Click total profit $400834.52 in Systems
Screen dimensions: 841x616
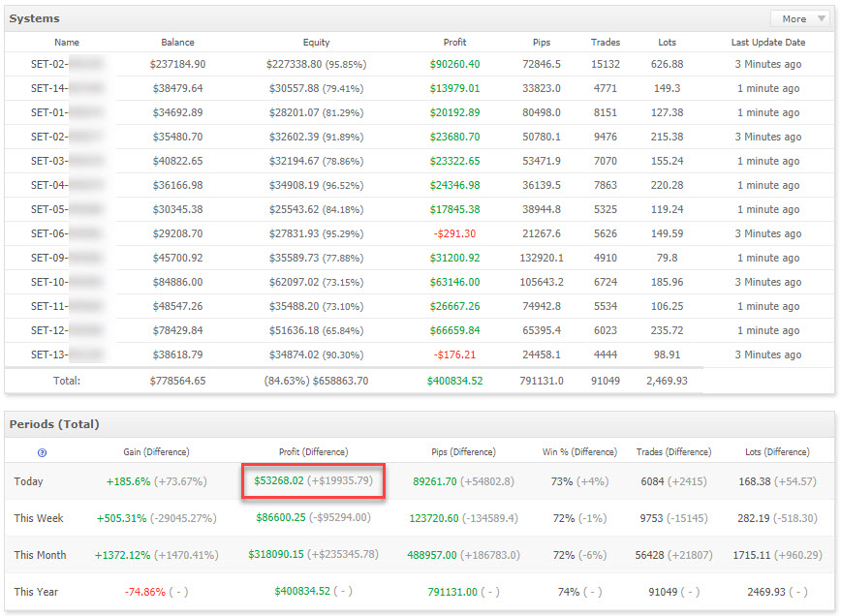(x=454, y=381)
